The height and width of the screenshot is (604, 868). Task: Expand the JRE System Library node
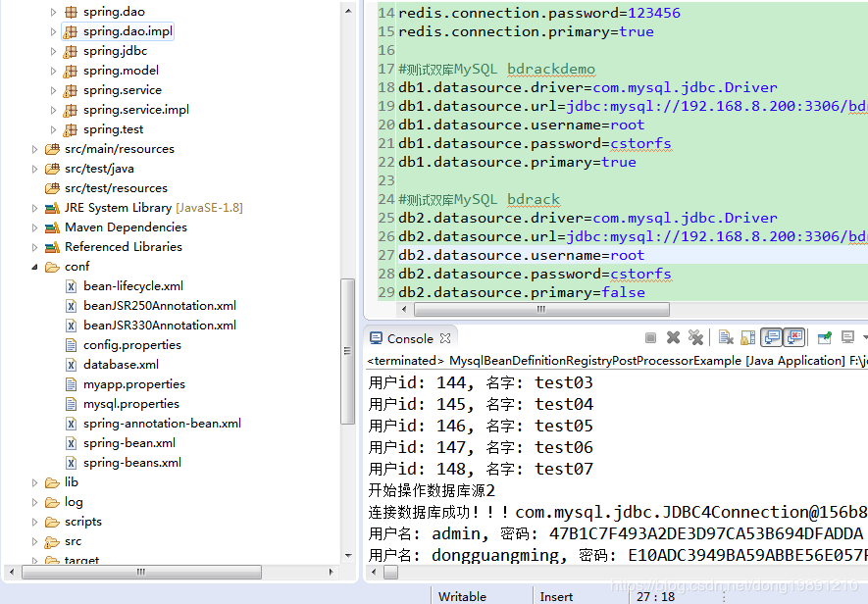pyautogui.click(x=34, y=208)
